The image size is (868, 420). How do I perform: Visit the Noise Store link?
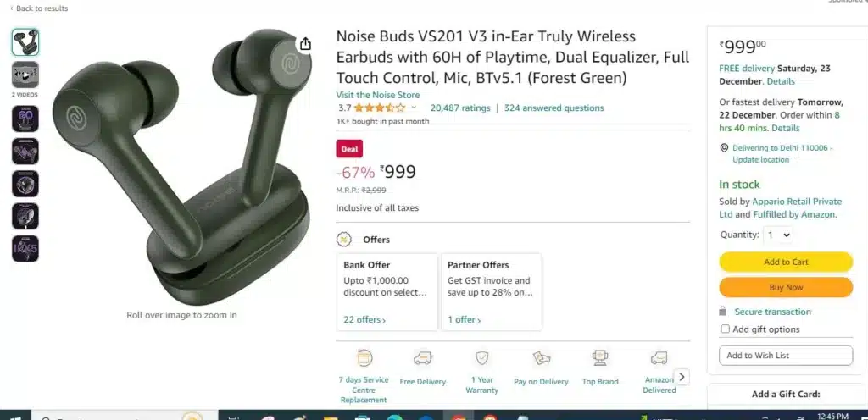click(x=377, y=95)
